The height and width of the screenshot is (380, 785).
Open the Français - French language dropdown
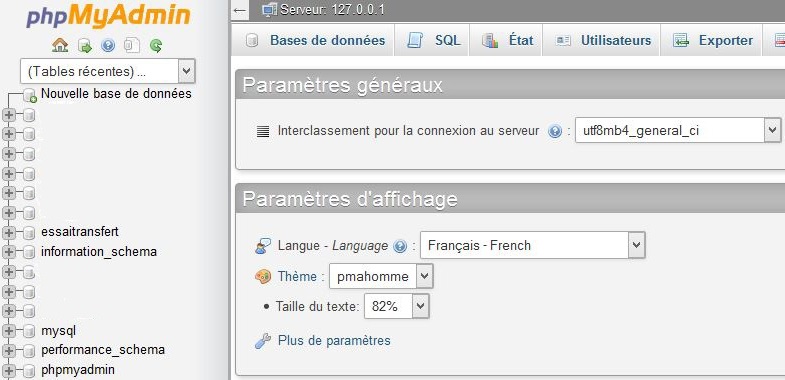coord(533,245)
